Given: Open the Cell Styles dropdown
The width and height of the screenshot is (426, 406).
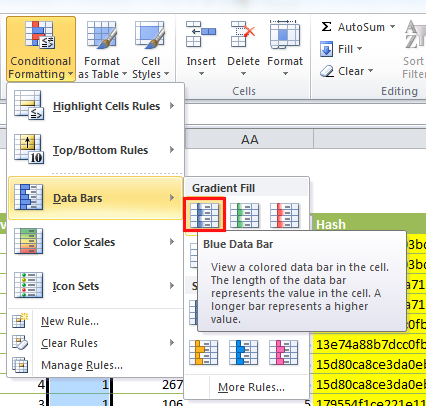Looking at the screenshot, I should tap(151, 49).
